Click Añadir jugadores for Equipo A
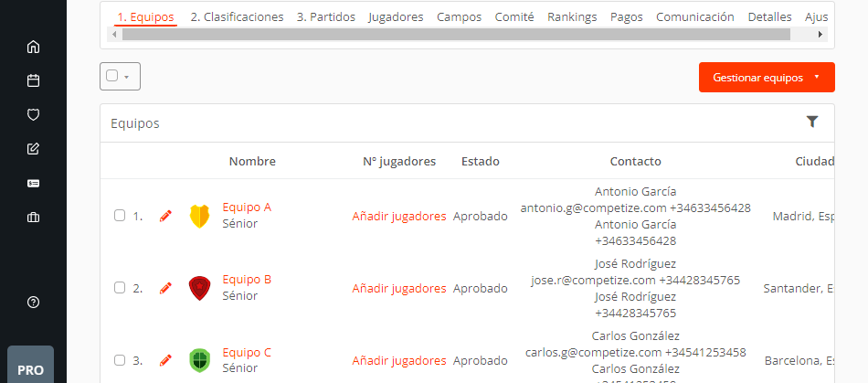The image size is (868, 383). point(399,217)
